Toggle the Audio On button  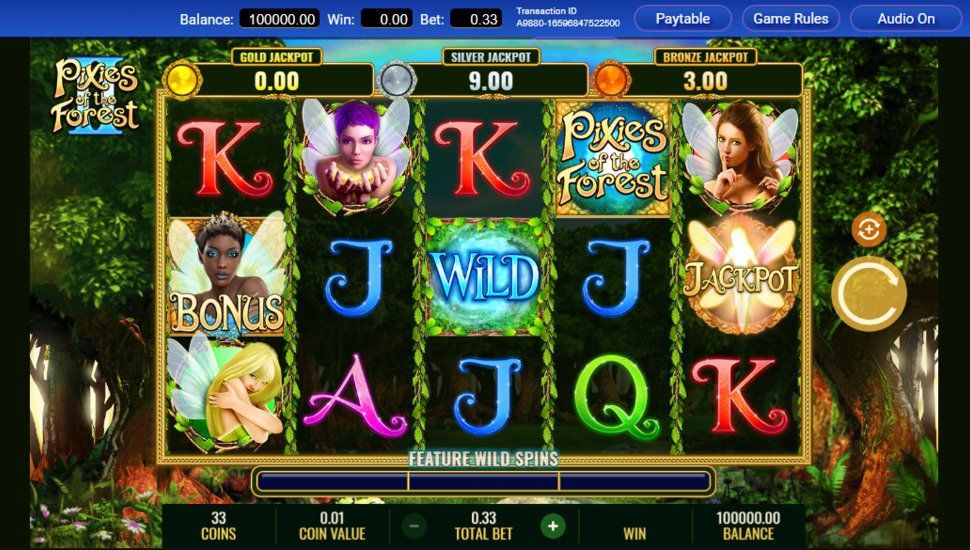pos(906,19)
